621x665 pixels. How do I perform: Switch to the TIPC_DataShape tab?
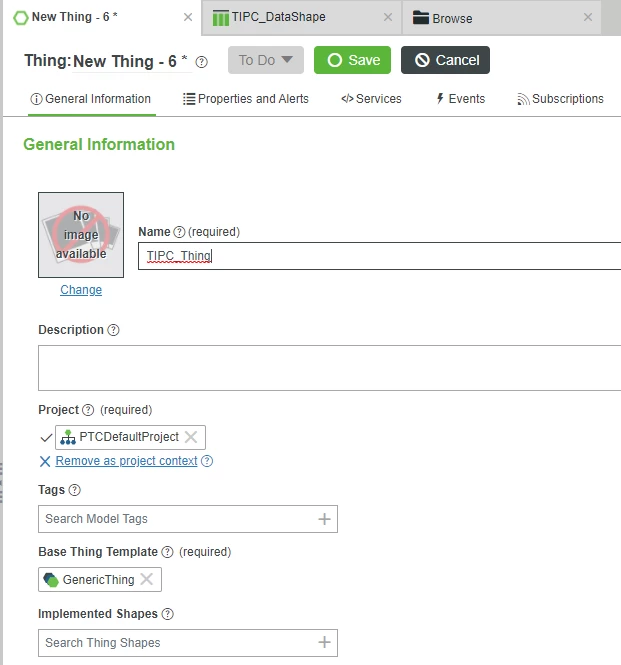pyautogui.click(x=302, y=17)
